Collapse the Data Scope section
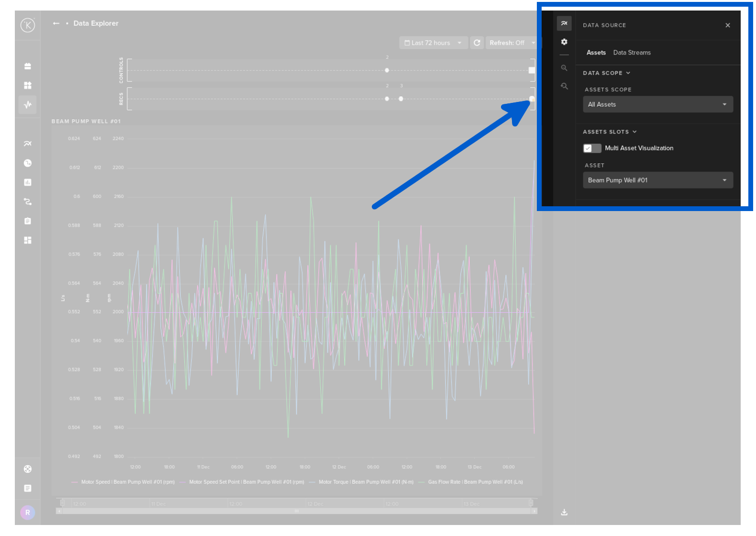756x536 pixels. [x=606, y=73]
